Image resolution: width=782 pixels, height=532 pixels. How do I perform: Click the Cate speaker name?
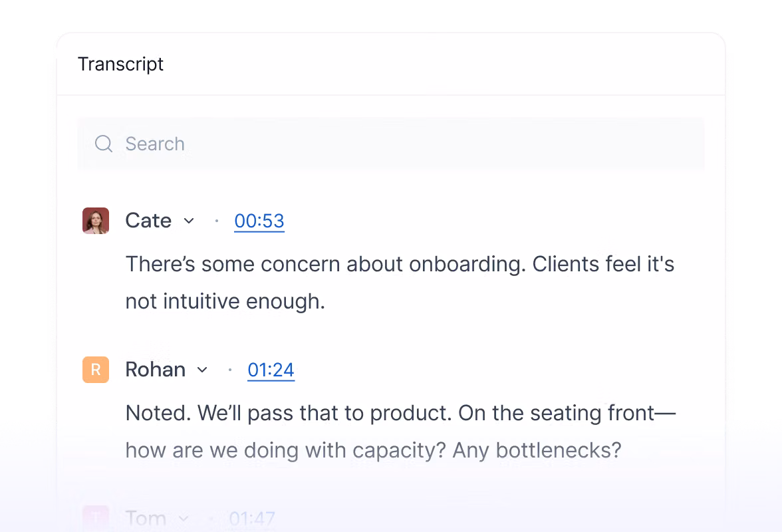click(x=148, y=221)
